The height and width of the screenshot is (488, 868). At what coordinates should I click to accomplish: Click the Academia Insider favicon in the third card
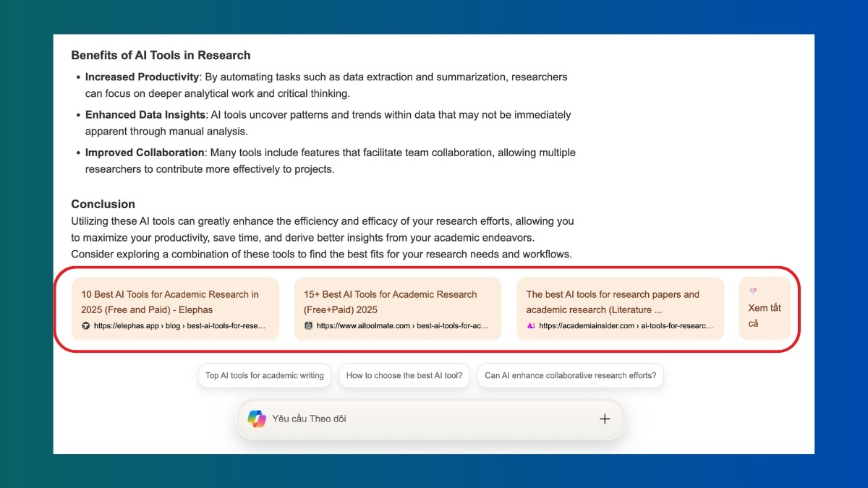coord(531,326)
